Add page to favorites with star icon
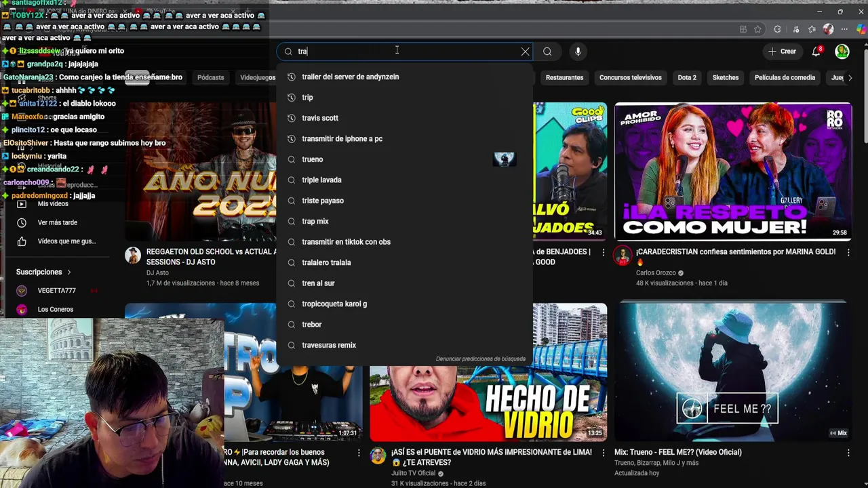868x488 pixels. [x=757, y=29]
